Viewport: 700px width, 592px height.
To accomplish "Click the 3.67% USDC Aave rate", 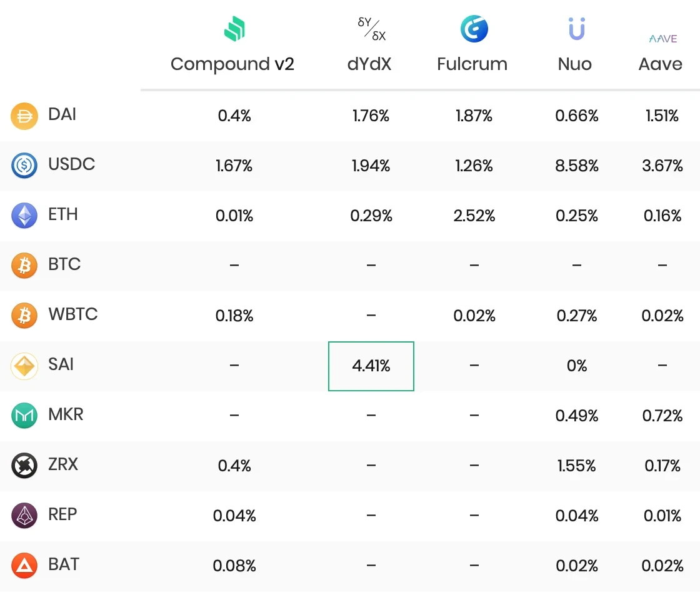I will tap(662, 166).
